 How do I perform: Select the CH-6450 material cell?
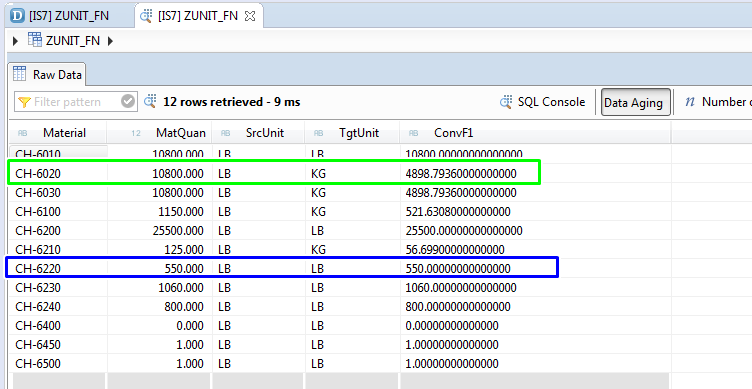pyautogui.click(x=58, y=344)
